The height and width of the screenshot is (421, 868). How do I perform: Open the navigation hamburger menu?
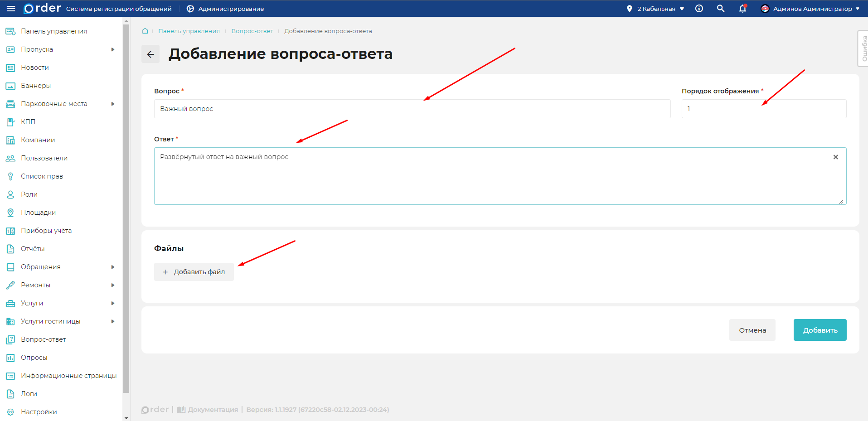point(11,8)
